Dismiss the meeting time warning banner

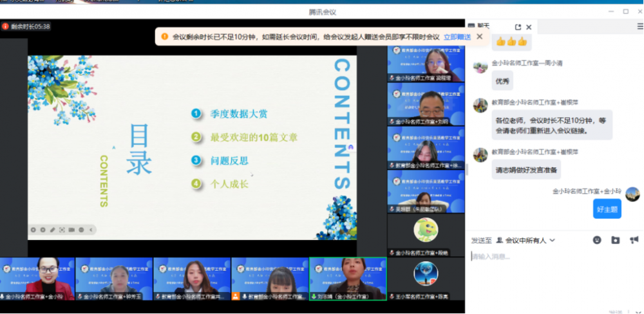click(479, 37)
